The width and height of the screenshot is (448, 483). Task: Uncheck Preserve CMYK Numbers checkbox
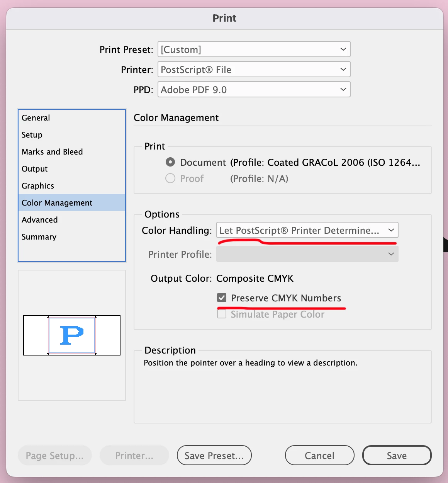[x=222, y=298]
